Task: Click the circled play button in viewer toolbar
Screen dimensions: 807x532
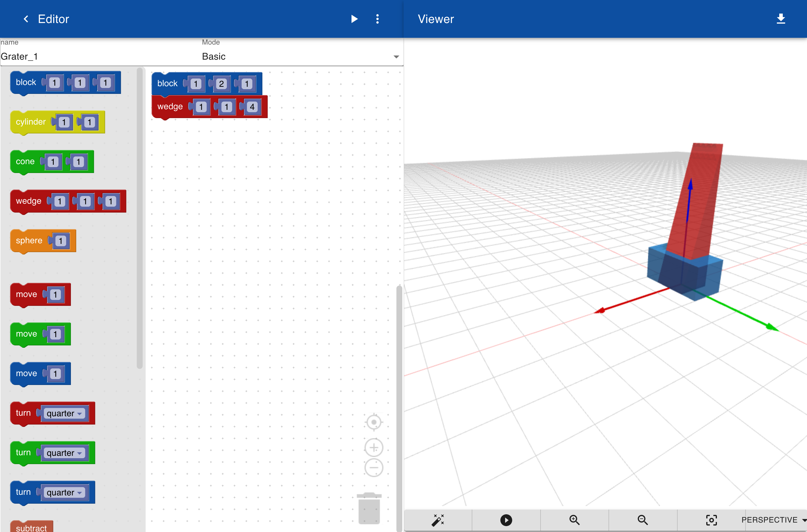Action: (x=506, y=520)
